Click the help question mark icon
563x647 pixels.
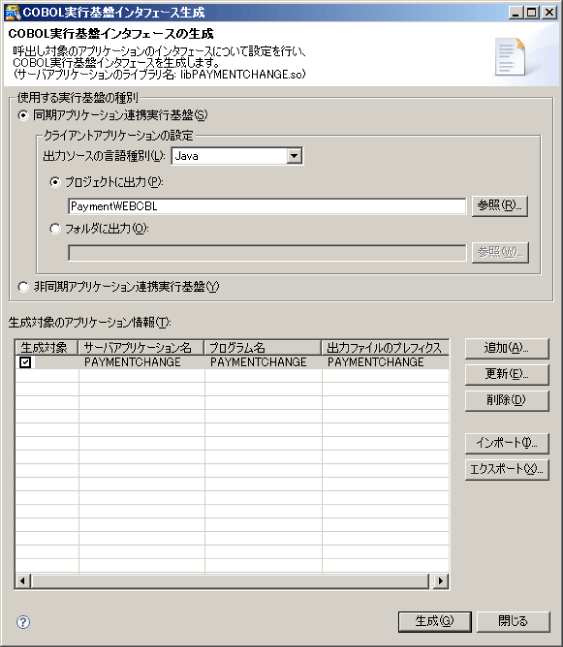[23, 622]
